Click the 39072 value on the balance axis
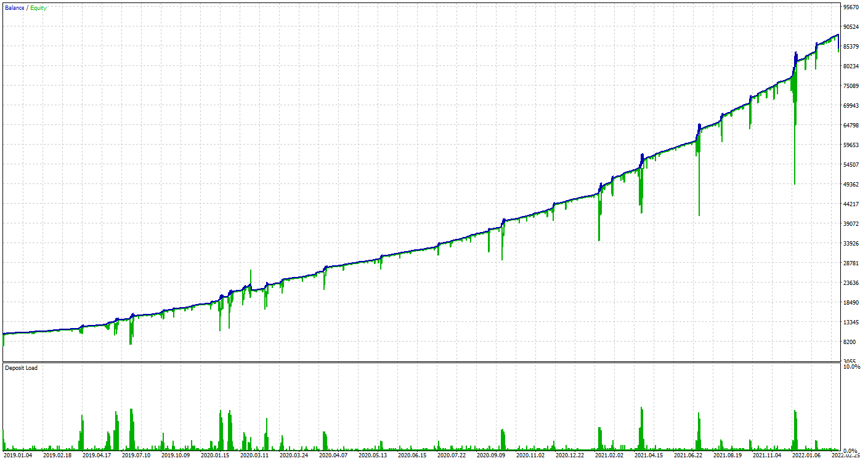868x461 pixels. click(851, 224)
